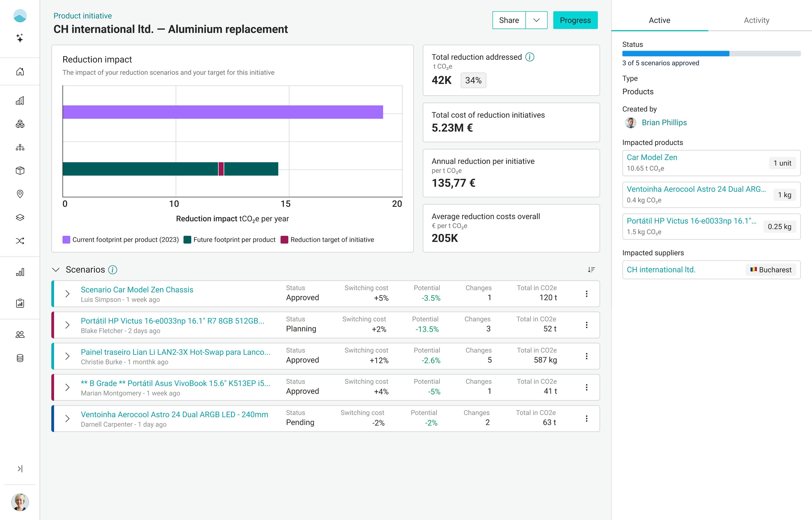Collapse the Scenarios section chevron

tap(56, 269)
